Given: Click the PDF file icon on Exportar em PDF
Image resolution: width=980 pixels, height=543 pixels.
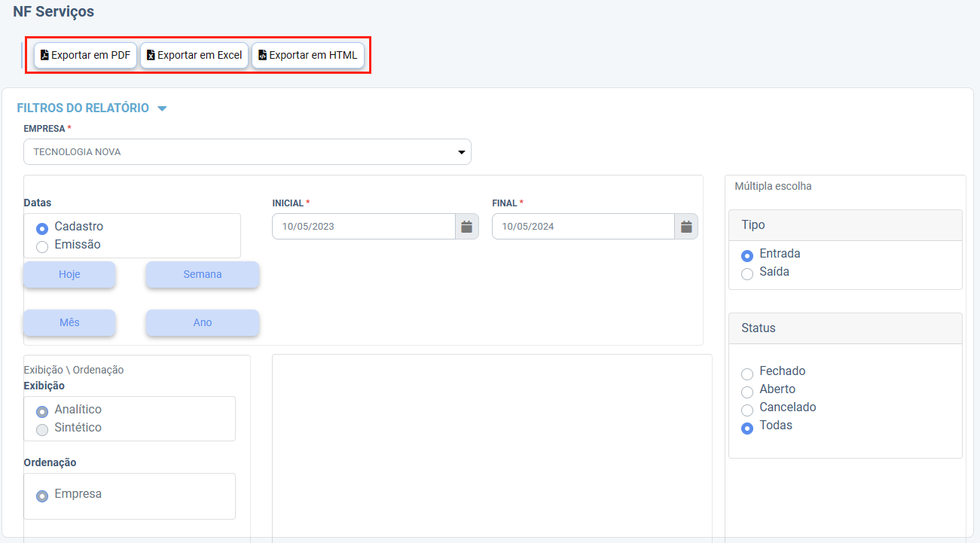Looking at the screenshot, I should coord(44,55).
